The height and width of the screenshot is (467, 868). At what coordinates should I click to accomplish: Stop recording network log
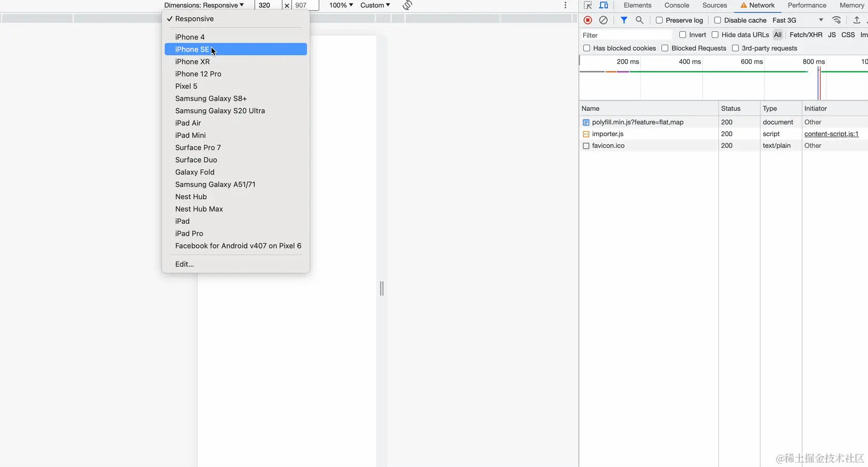point(588,20)
